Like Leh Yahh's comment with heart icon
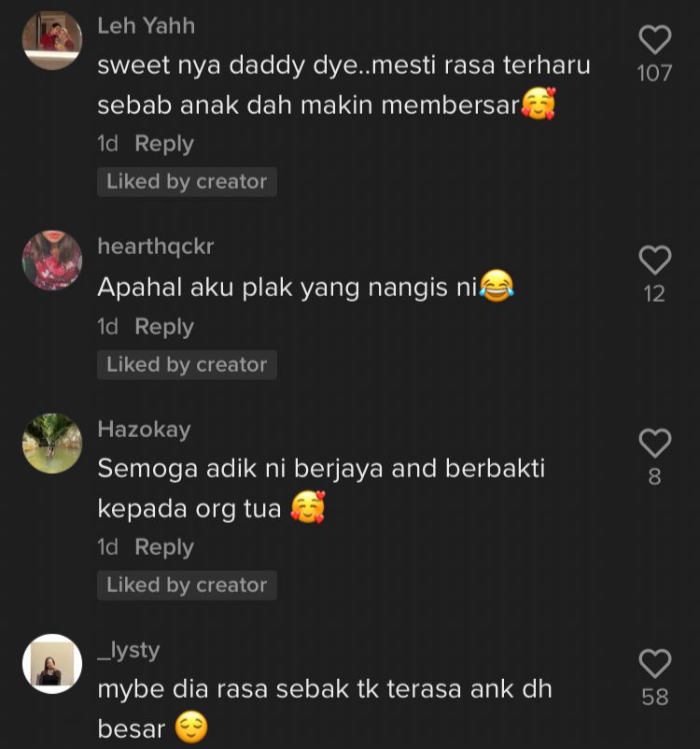700x749 pixels. point(654,39)
